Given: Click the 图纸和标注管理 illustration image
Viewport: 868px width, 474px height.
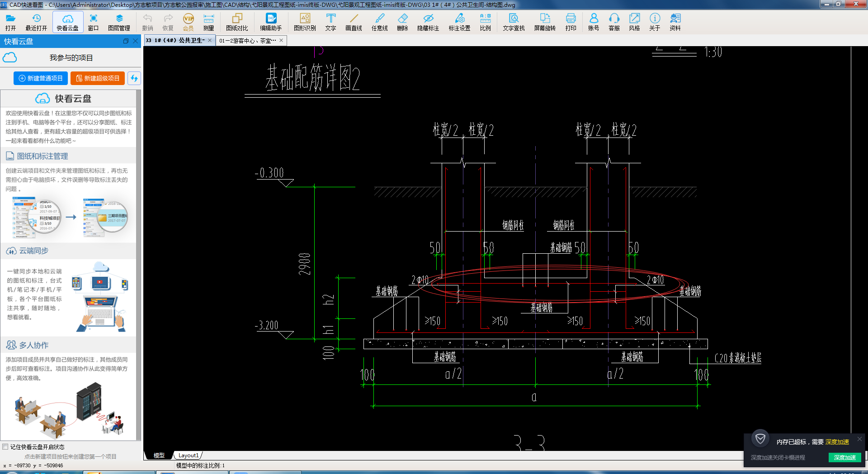Looking at the screenshot, I should [x=70, y=218].
